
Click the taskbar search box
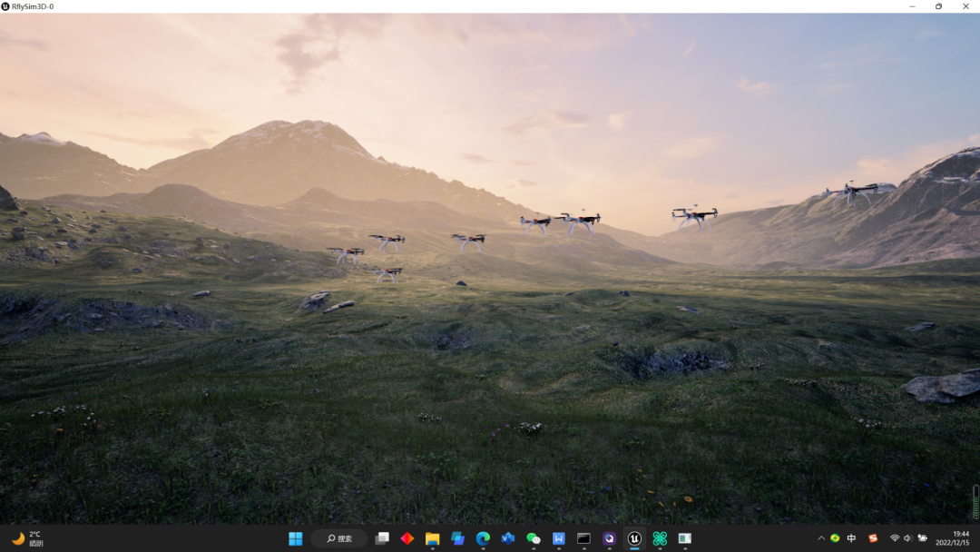(x=339, y=538)
